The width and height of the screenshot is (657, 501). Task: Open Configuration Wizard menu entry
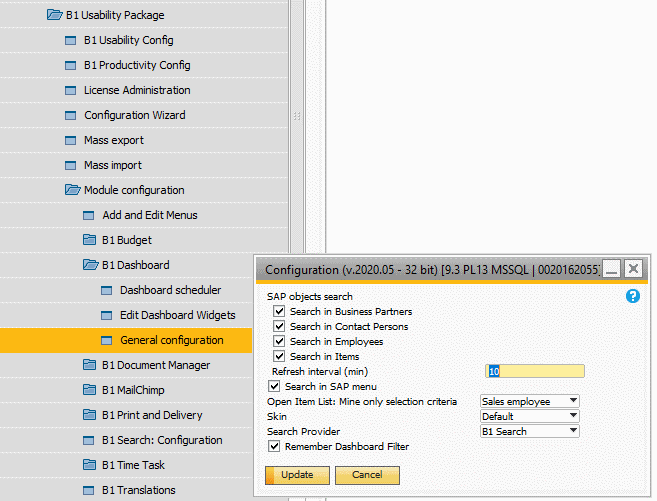pos(135,115)
